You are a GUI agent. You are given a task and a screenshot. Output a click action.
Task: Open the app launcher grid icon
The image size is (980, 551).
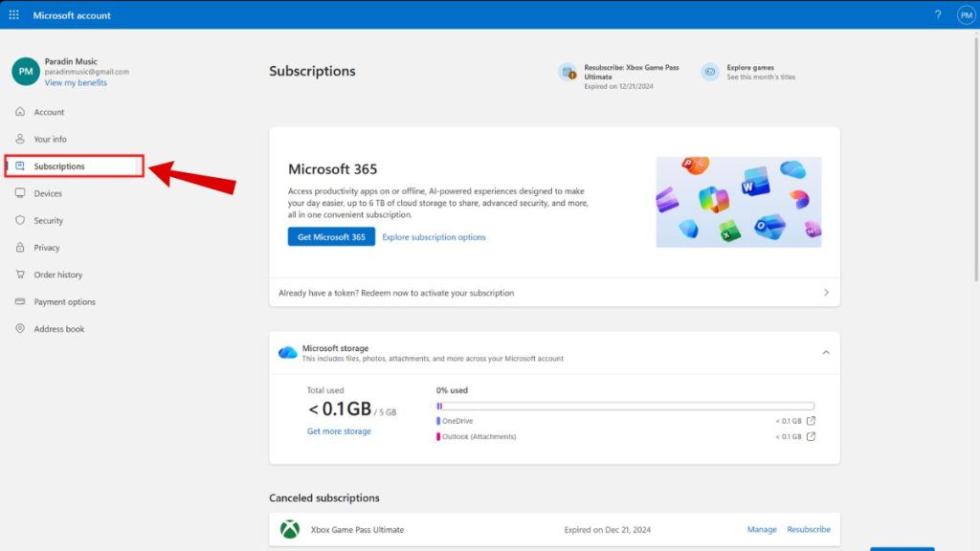(x=13, y=15)
